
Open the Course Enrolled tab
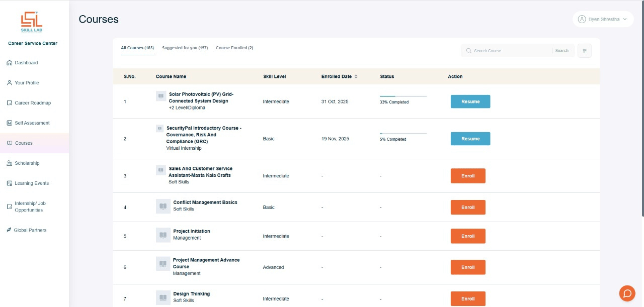tap(234, 48)
